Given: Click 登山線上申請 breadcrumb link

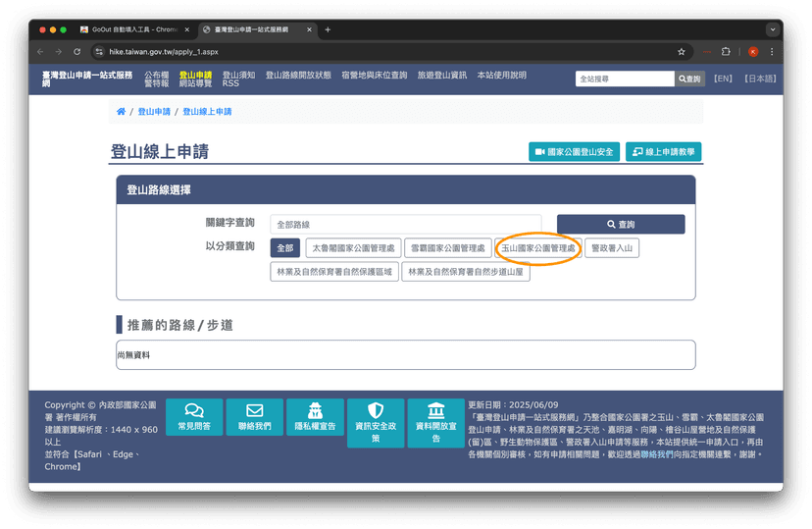Looking at the screenshot, I should pos(207,112).
